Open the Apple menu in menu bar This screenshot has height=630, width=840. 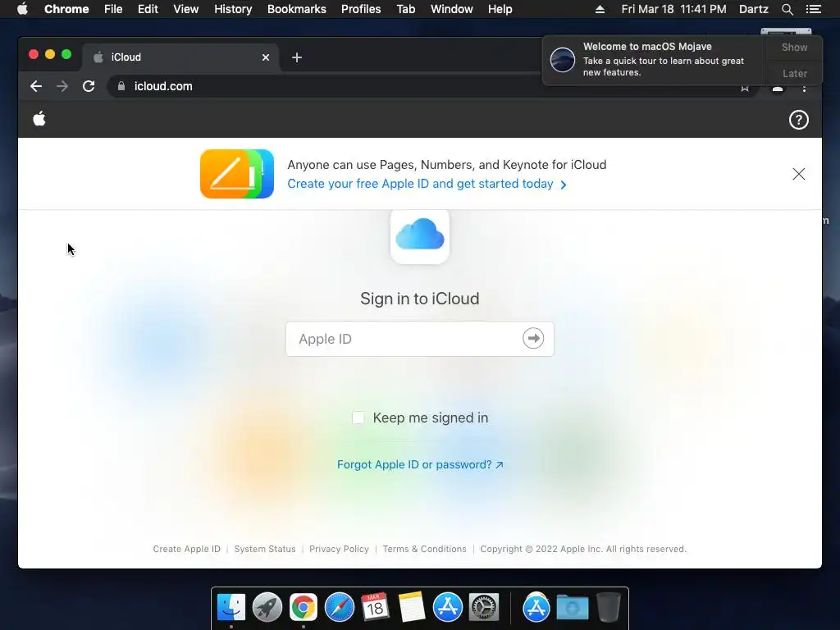point(22,9)
